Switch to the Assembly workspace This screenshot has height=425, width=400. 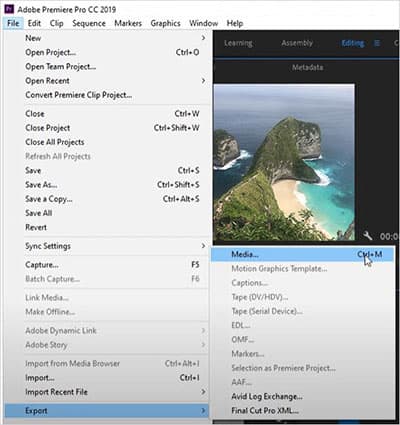tap(297, 43)
